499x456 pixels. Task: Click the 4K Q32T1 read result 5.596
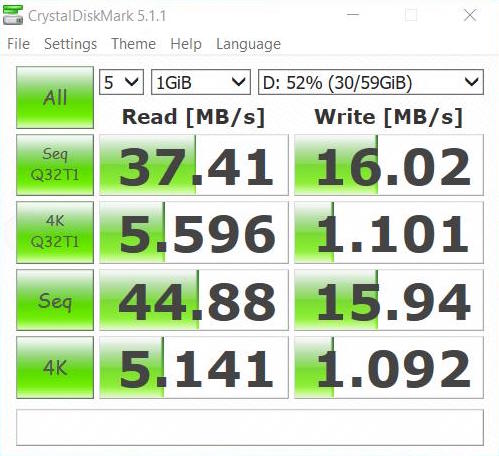pos(194,232)
